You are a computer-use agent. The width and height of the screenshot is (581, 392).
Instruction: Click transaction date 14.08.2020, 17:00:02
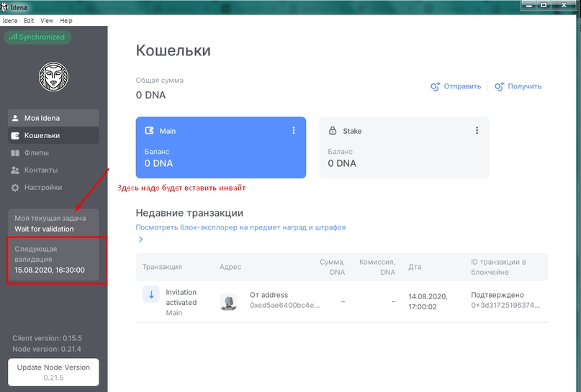point(428,301)
